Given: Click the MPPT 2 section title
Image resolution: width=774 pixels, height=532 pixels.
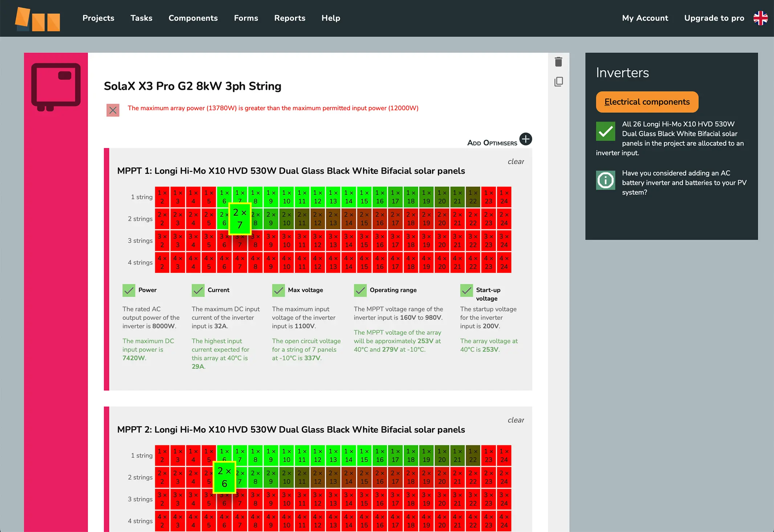Looking at the screenshot, I should point(291,430).
